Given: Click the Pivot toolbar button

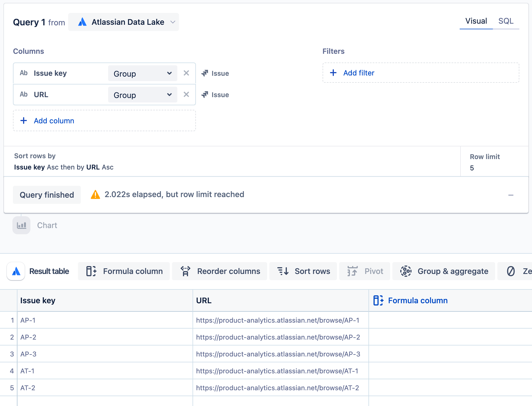Looking at the screenshot, I should [365, 271].
